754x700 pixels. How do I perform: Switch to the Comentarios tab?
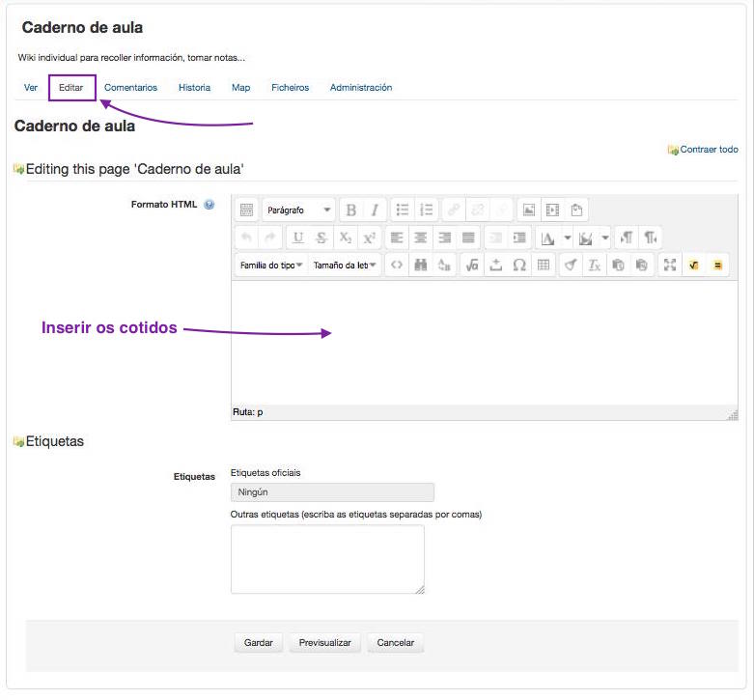point(130,88)
